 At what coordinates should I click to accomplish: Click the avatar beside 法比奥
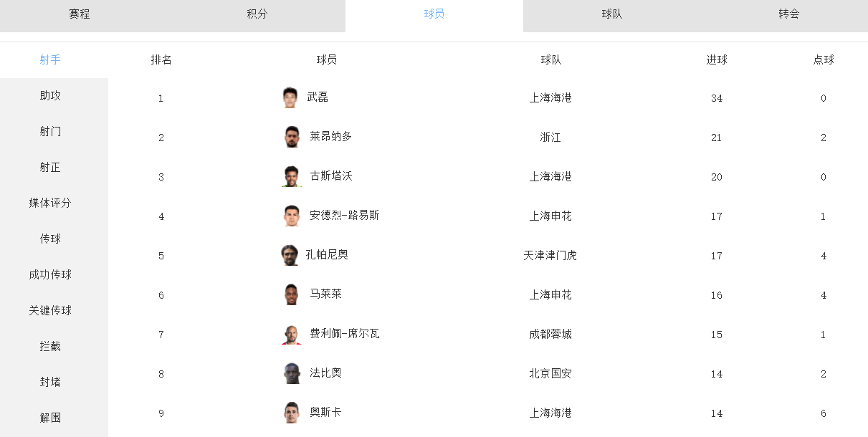point(291,373)
